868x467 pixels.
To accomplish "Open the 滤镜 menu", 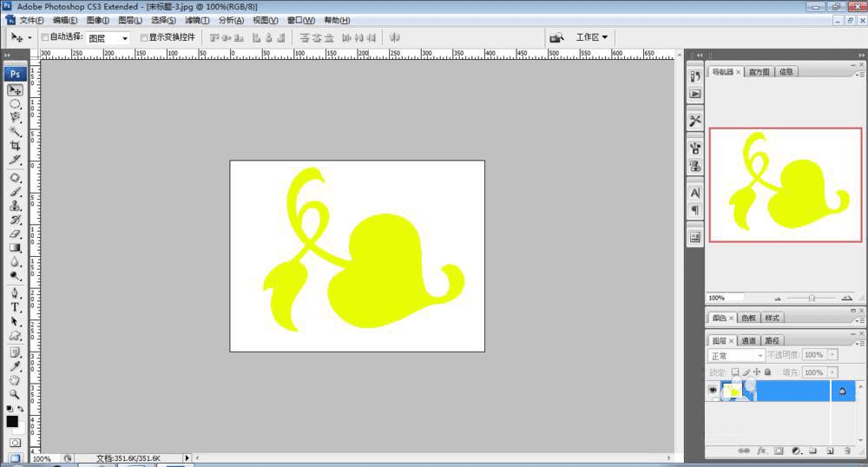I will point(197,20).
